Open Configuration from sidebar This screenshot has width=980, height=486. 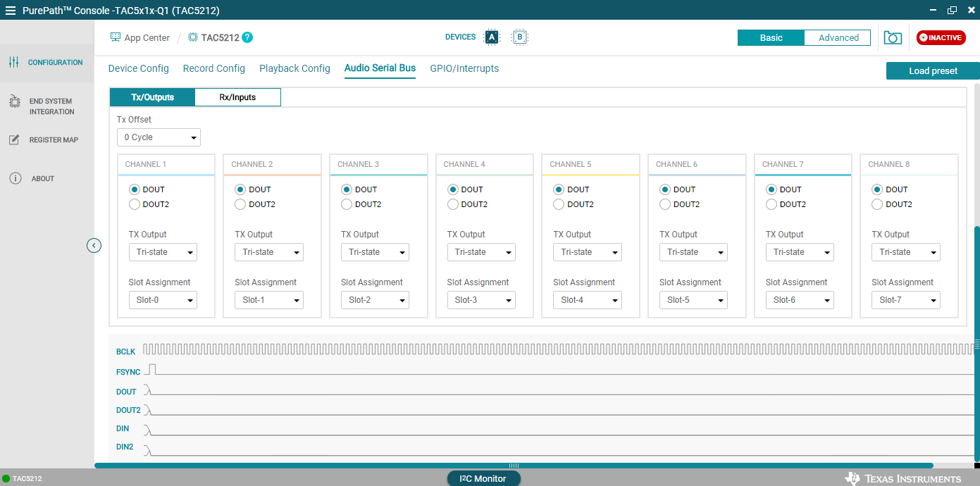(46, 63)
